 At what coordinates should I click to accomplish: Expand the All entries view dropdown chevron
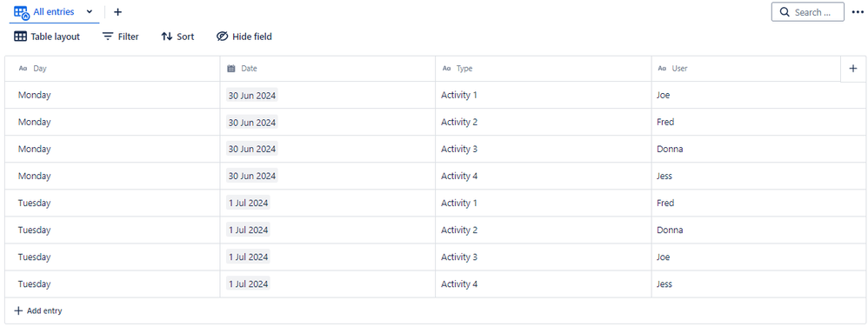click(x=89, y=11)
